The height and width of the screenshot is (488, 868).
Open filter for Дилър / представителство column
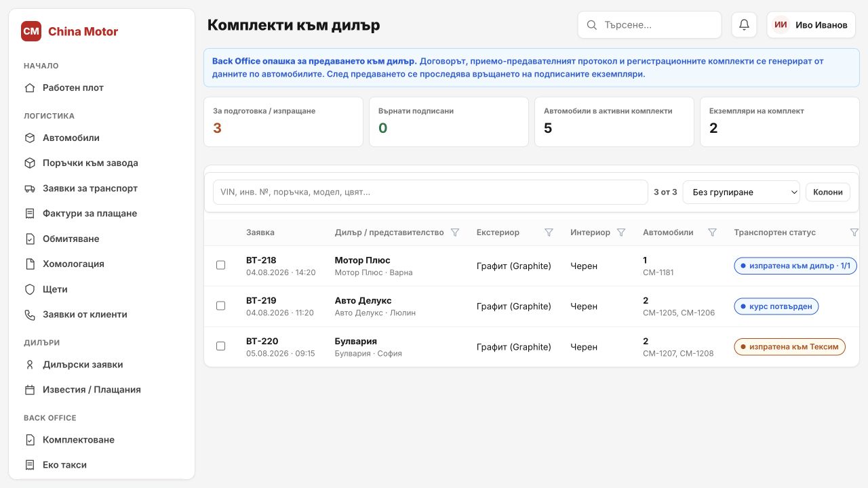coord(455,232)
